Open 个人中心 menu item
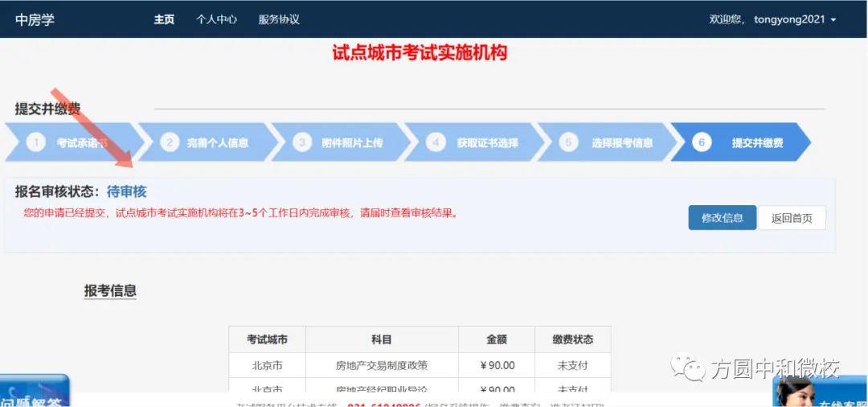Screen dimensions: 868x407 (216, 19)
